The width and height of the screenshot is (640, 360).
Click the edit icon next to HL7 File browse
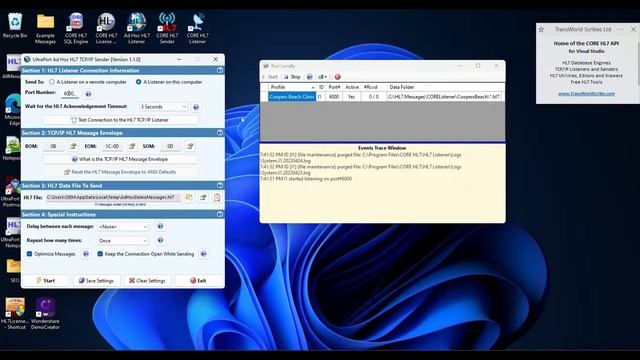[203, 198]
